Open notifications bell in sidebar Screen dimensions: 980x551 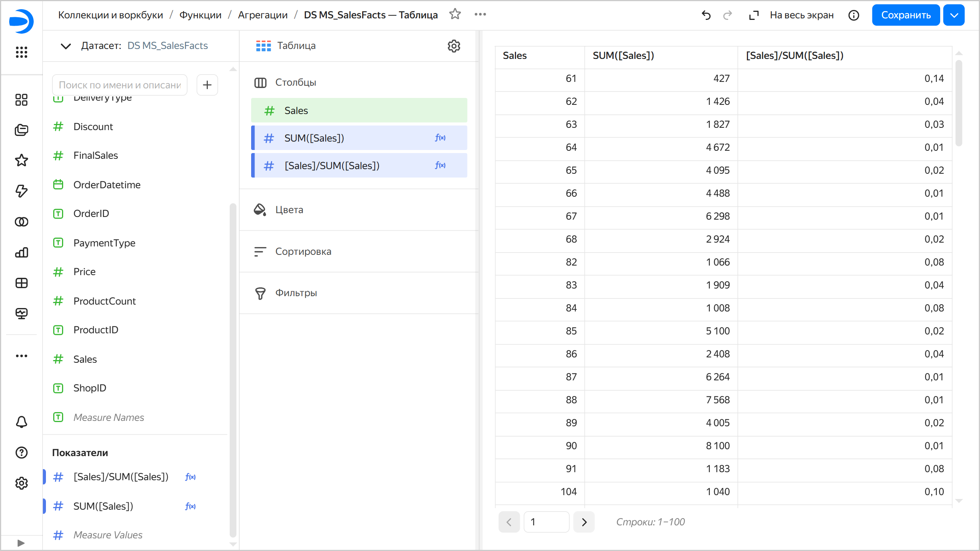tap(21, 422)
